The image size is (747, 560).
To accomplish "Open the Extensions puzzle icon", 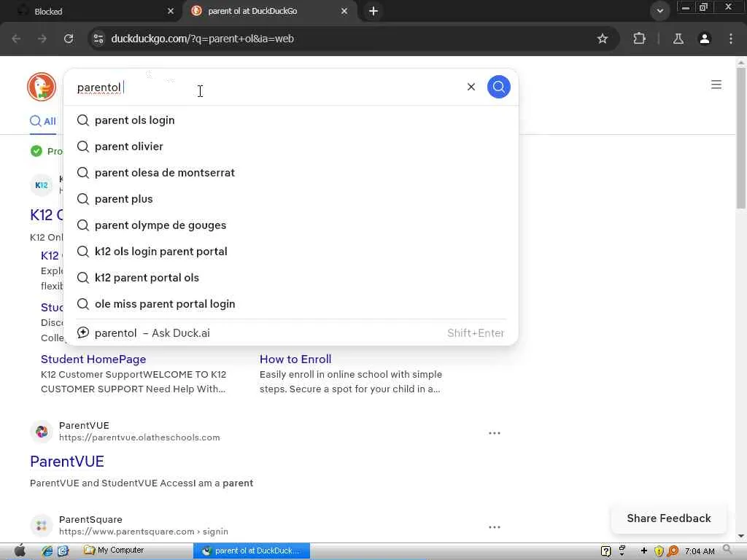I will point(639,39).
